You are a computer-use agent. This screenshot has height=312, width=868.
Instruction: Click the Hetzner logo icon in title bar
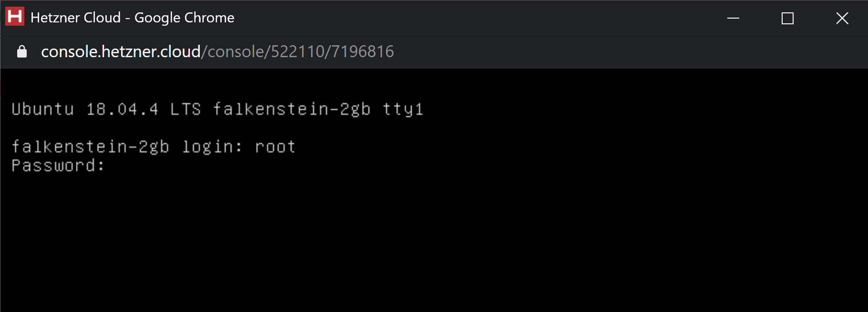15,17
